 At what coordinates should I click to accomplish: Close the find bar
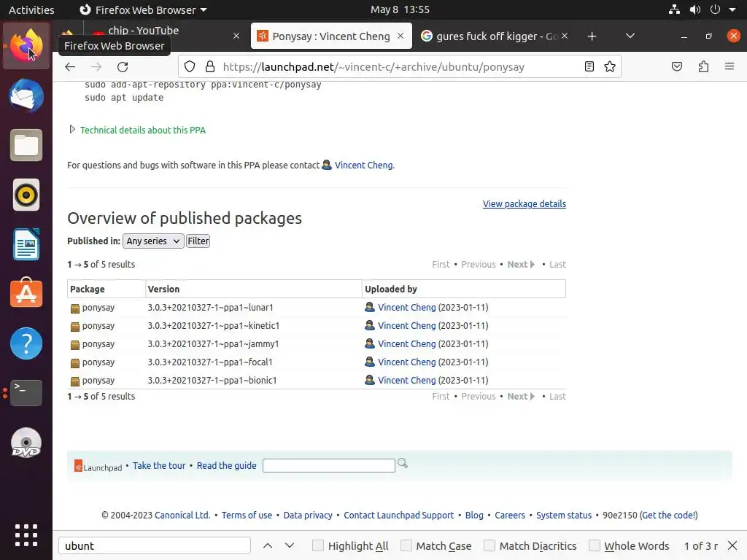(x=732, y=545)
